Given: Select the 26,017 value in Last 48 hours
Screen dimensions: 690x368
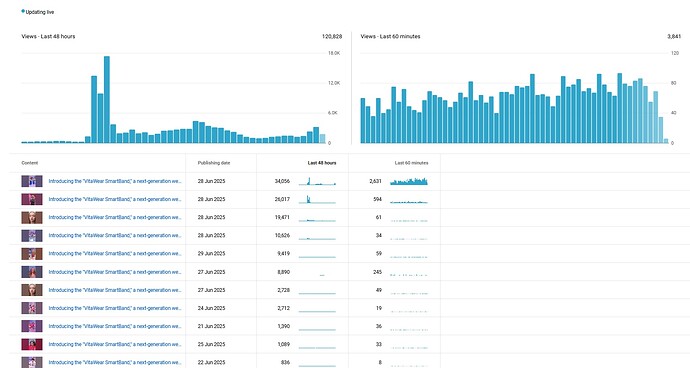Looking at the screenshot, I should click(282, 199).
